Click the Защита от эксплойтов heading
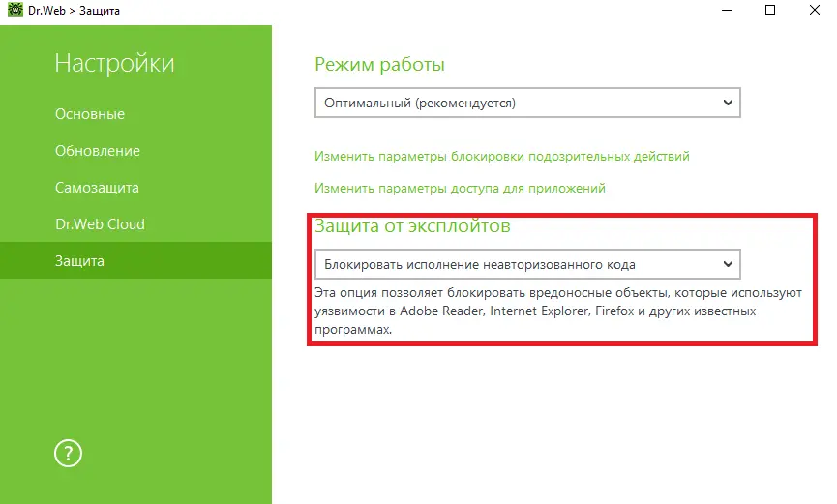 pos(412,226)
